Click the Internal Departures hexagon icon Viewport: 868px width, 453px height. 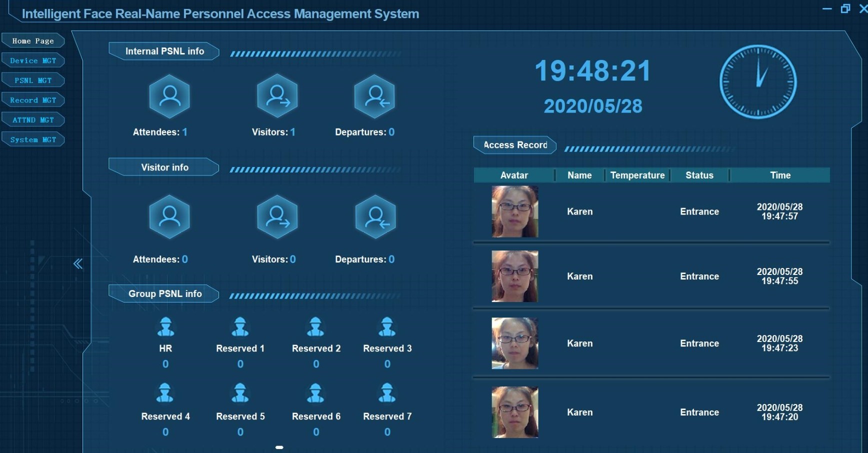(x=374, y=96)
